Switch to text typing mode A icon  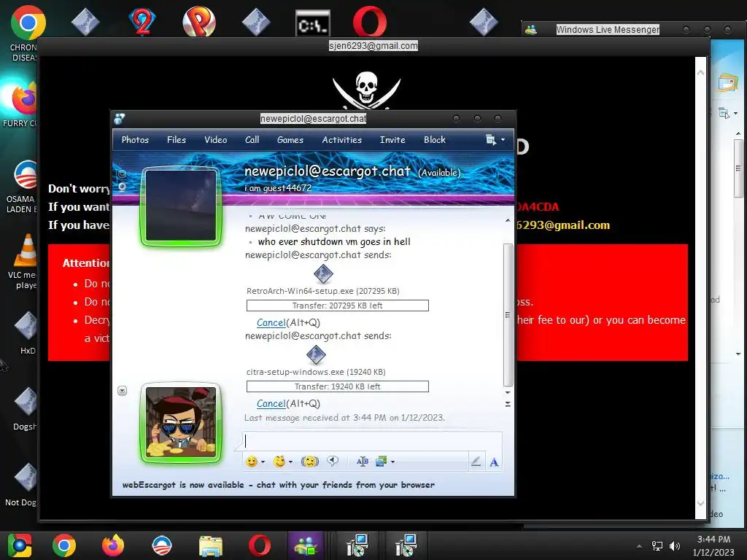point(494,462)
